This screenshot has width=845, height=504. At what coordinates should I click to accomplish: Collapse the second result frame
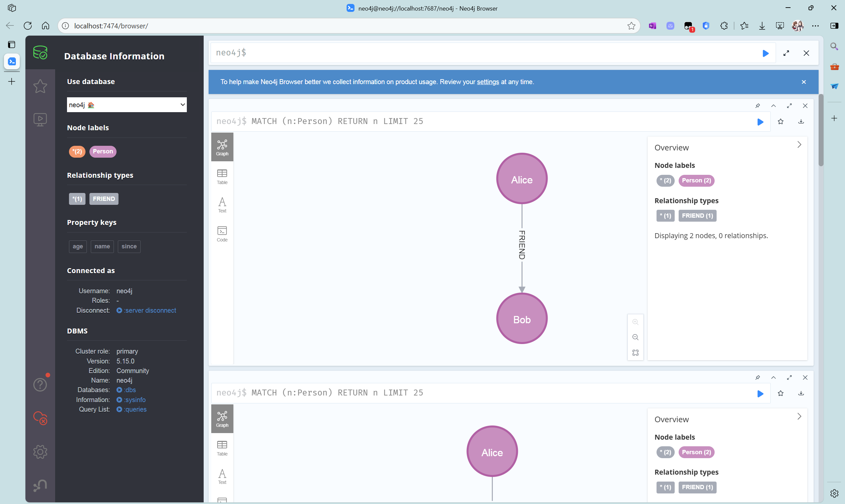click(773, 377)
